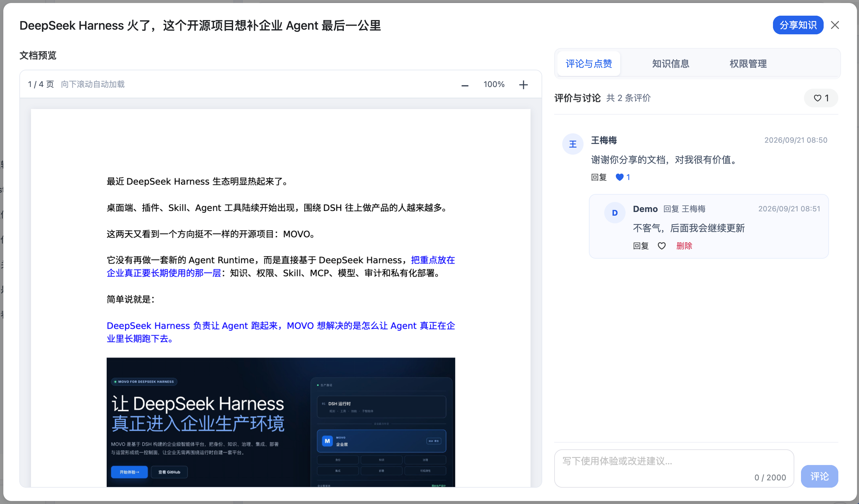This screenshot has width=859, height=504.
Task: Reply to 王梅梅's comment
Action: (599, 177)
